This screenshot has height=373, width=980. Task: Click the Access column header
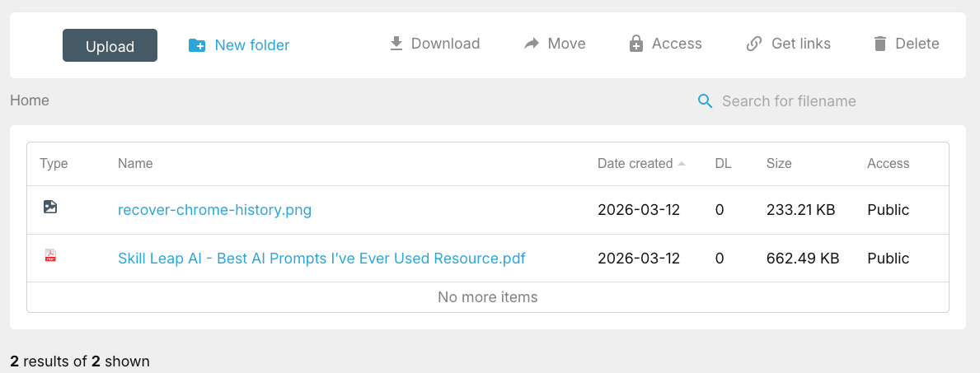pos(888,164)
